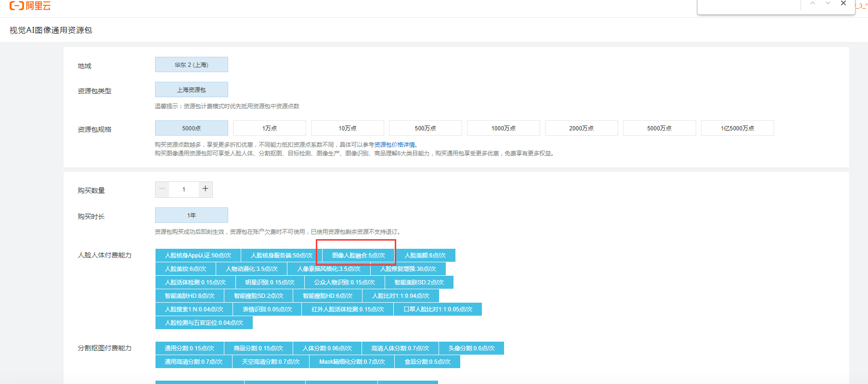Click 公众人物识别:0.15点/次 tag
The height and width of the screenshot is (384, 868).
(345, 282)
